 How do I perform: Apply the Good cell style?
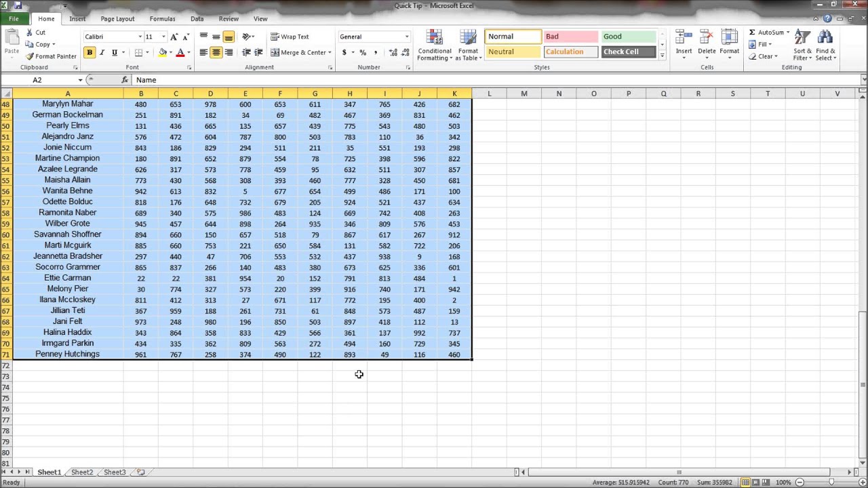[x=628, y=37]
